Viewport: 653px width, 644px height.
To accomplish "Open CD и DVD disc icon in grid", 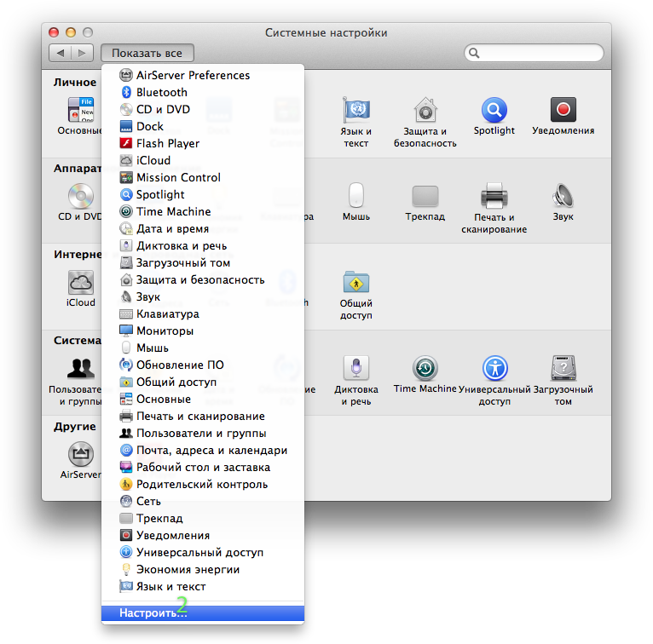I will [x=81, y=196].
